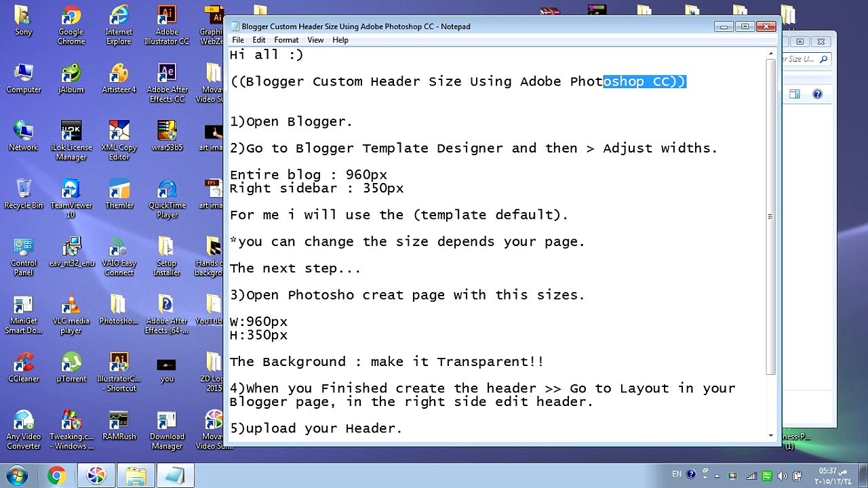Select the QuickTime Player desktop shortcut
This screenshot has width=868, height=488.
coord(167,199)
